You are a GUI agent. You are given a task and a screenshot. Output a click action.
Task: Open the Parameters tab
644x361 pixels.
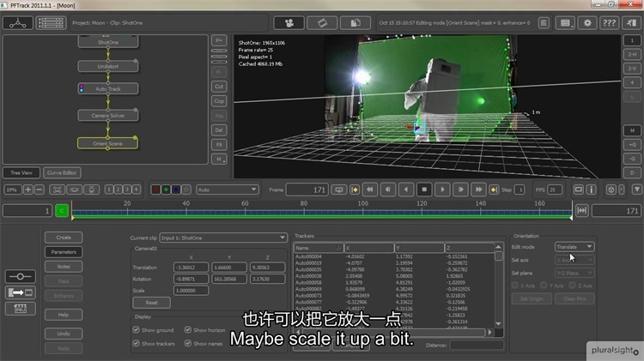[64, 252]
